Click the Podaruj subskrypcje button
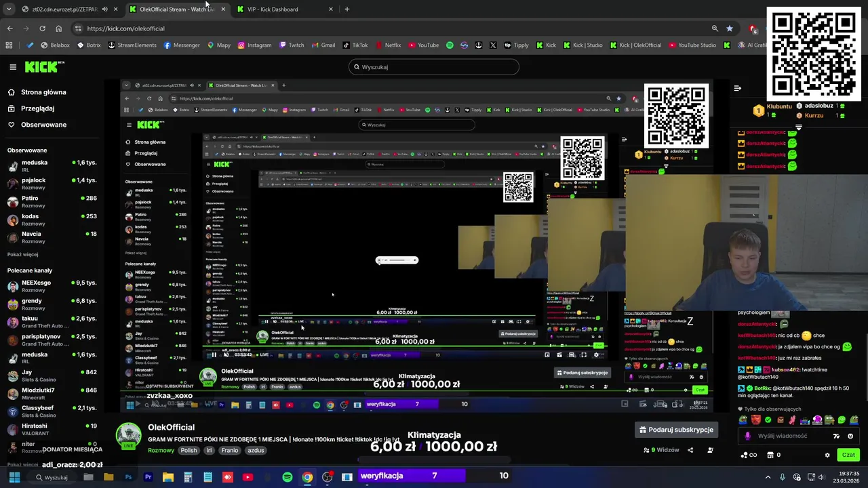Viewport: 868px width, 488px height. click(x=676, y=430)
